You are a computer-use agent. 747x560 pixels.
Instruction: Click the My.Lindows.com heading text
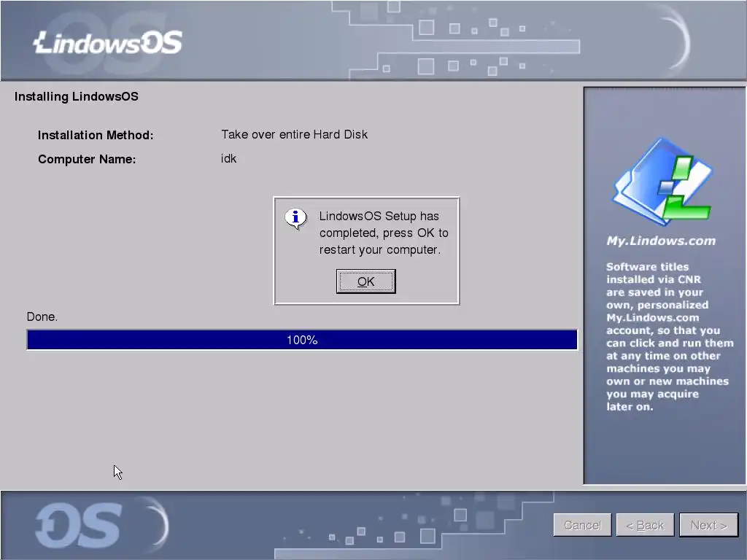click(x=661, y=241)
